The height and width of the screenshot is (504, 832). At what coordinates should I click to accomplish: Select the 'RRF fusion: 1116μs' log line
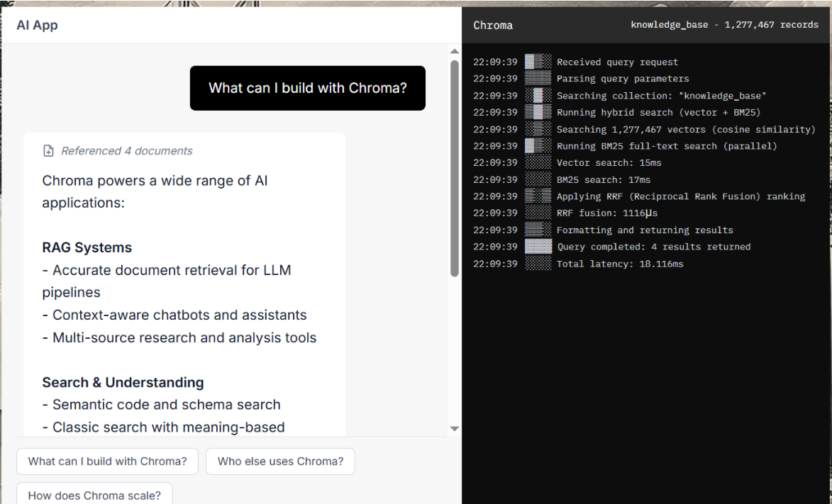607,213
